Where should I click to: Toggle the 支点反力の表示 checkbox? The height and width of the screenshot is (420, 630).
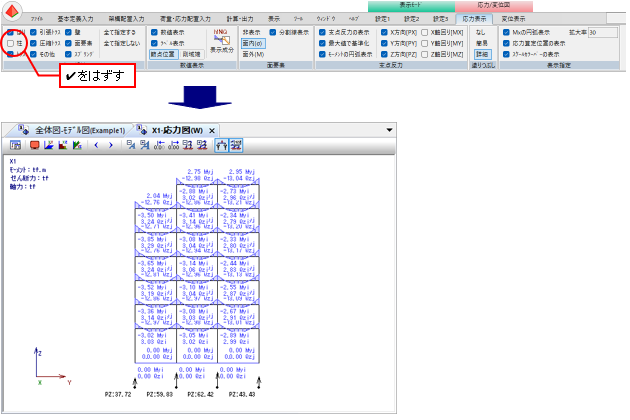point(319,32)
